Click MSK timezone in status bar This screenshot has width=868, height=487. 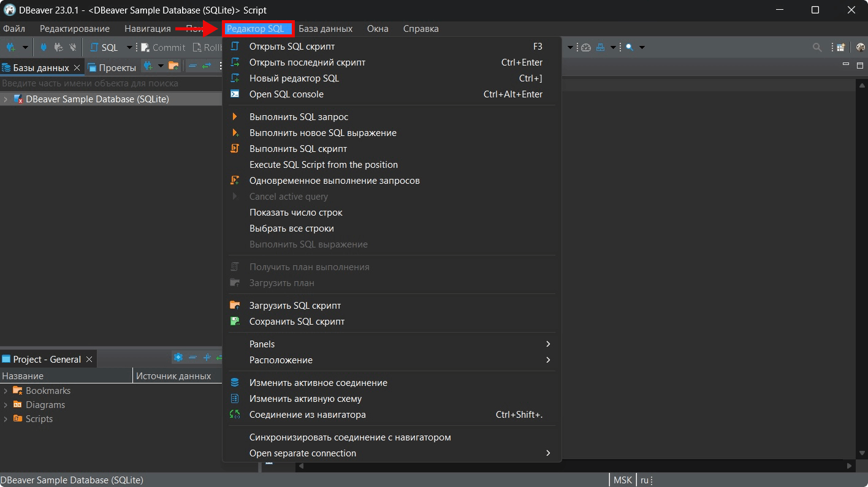click(x=622, y=480)
